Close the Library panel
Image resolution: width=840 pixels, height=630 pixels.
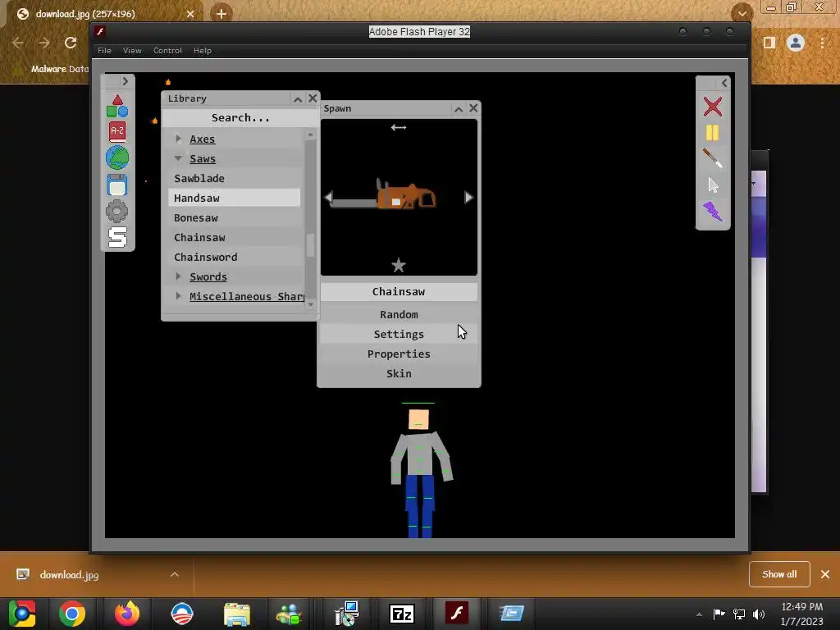(x=313, y=98)
